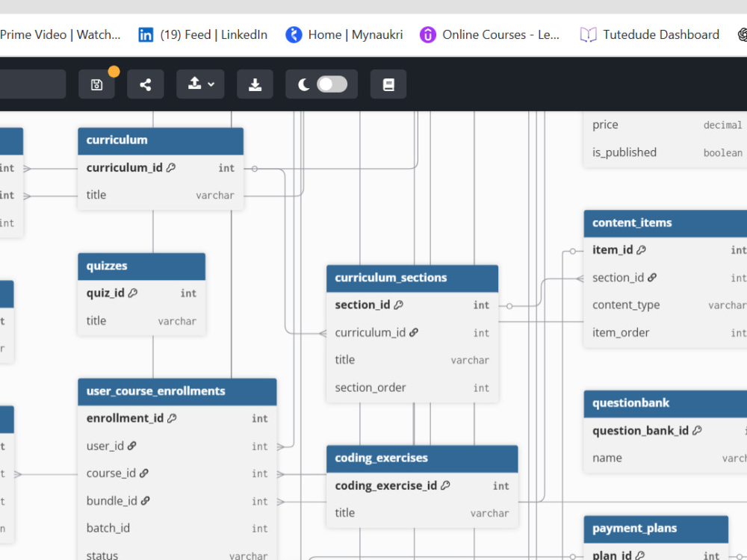Click the moon icon on the theme control

point(303,84)
